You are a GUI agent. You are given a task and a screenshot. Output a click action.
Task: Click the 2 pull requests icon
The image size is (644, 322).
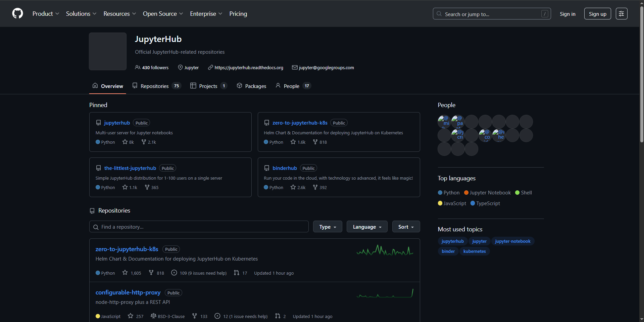click(278, 316)
